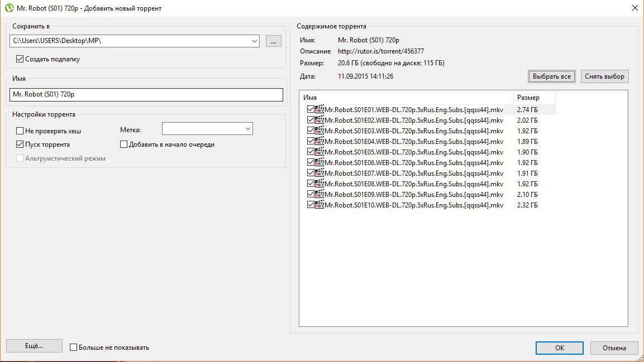Image resolution: width=644 pixels, height=362 pixels.
Task: Uncheck the S01E05 file checkbox
Action: [x=311, y=152]
